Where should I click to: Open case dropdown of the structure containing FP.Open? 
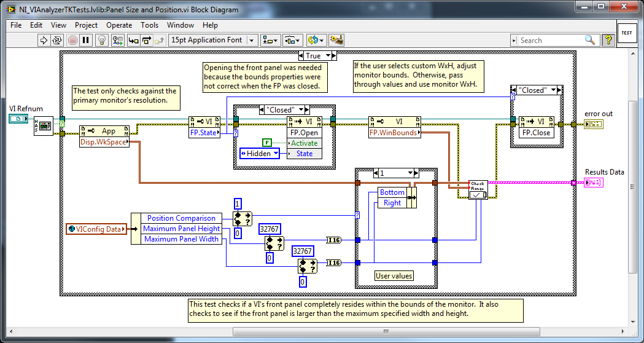[x=301, y=110]
